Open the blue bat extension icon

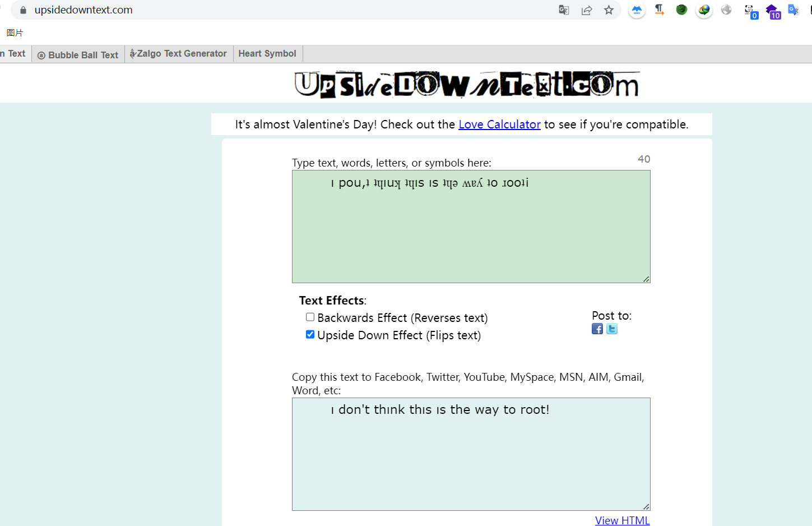pyautogui.click(x=637, y=10)
